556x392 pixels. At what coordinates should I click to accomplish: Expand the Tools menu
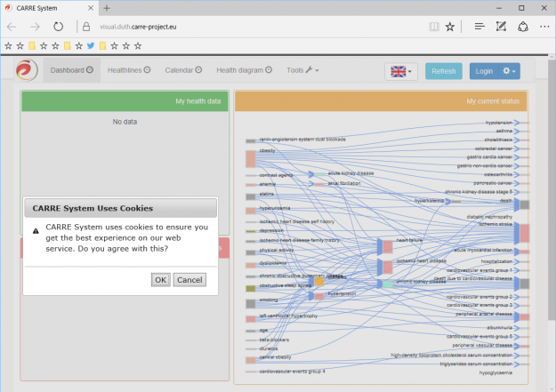pos(302,70)
